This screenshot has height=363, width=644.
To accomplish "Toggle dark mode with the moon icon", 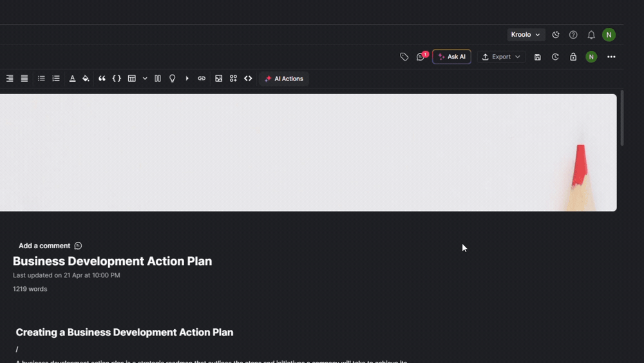I will [556, 35].
